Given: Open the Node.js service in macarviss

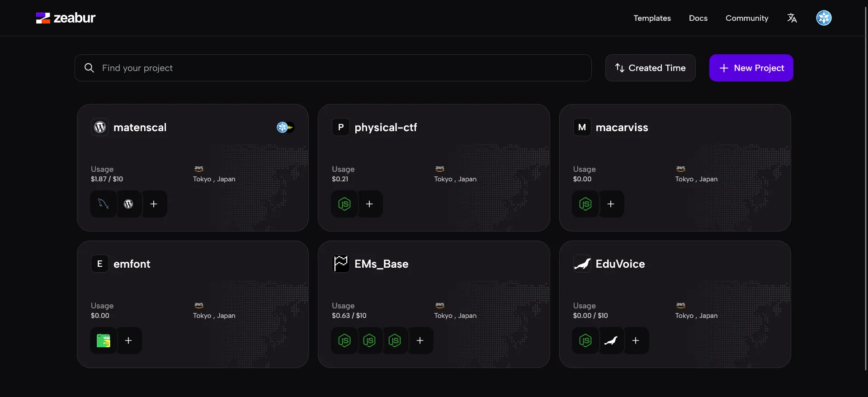Looking at the screenshot, I should [585, 204].
